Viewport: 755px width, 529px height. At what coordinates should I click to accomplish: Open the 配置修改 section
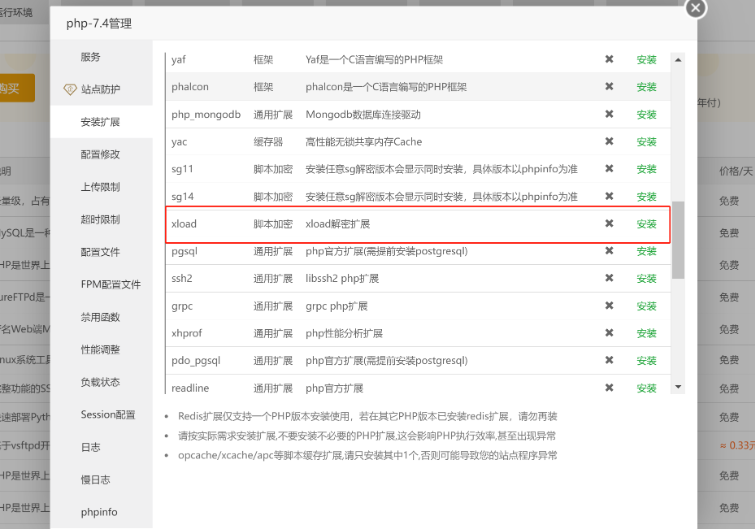point(100,155)
